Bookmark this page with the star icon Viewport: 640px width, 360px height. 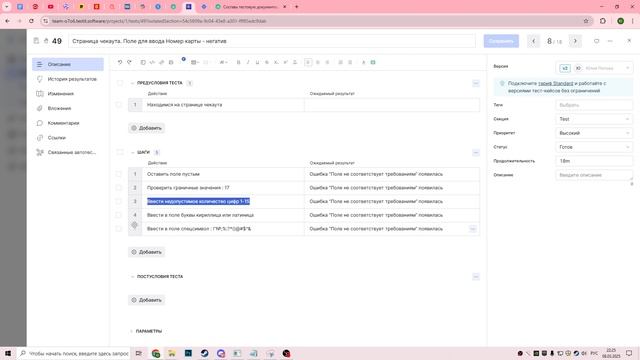pyautogui.click(x=586, y=21)
